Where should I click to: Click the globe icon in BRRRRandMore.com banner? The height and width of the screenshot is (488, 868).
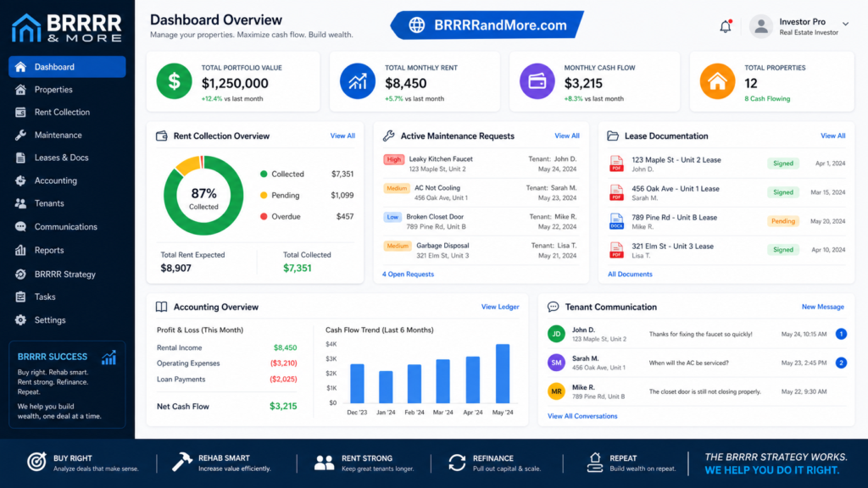click(x=417, y=25)
